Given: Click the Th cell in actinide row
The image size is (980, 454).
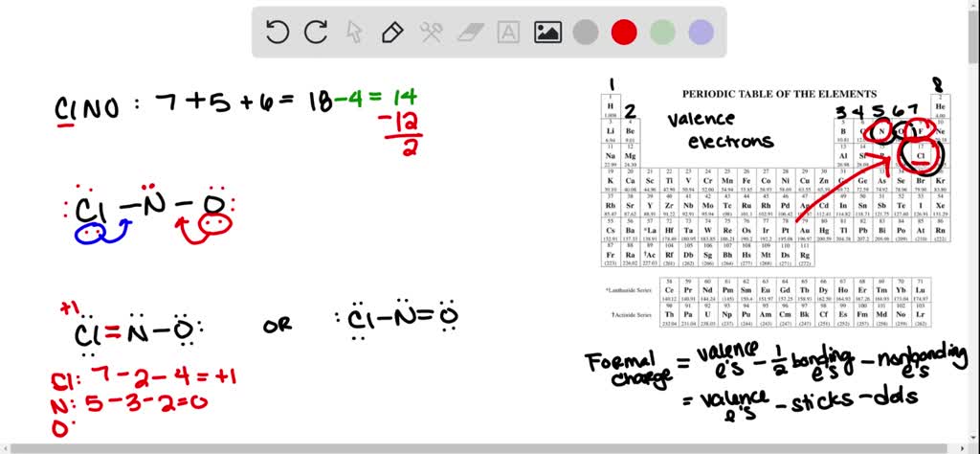Looking at the screenshot, I should point(670,315).
